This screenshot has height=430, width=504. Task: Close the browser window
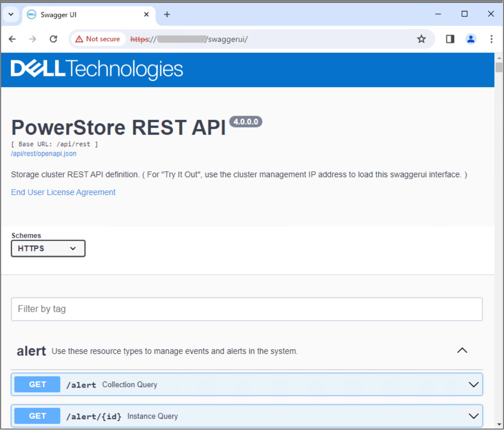pyautogui.click(x=491, y=14)
